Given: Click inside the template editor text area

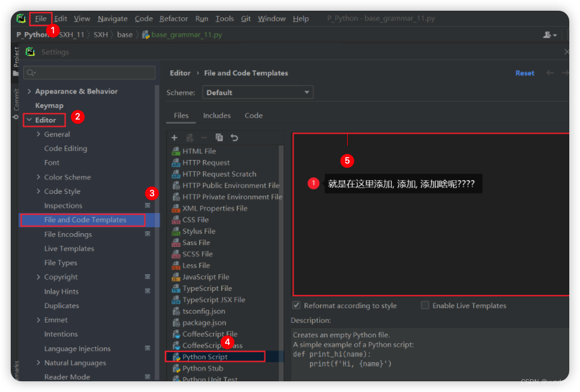Looking at the screenshot, I should coord(431,214).
